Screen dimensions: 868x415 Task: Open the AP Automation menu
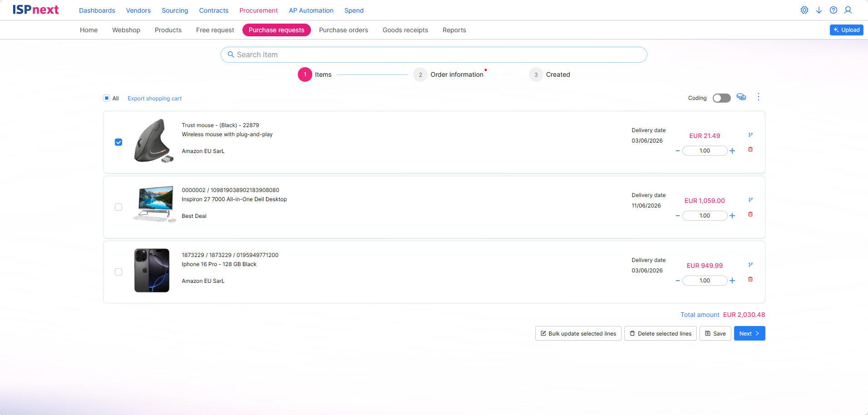coord(311,10)
